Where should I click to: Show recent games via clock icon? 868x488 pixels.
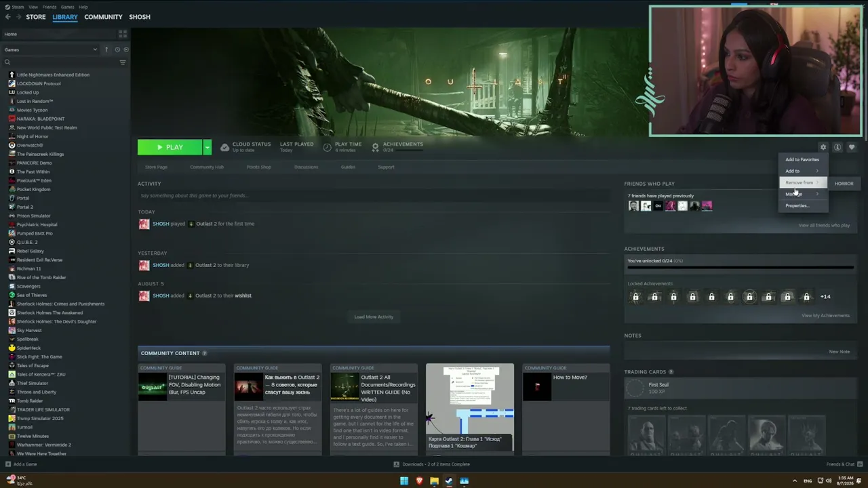point(117,49)
